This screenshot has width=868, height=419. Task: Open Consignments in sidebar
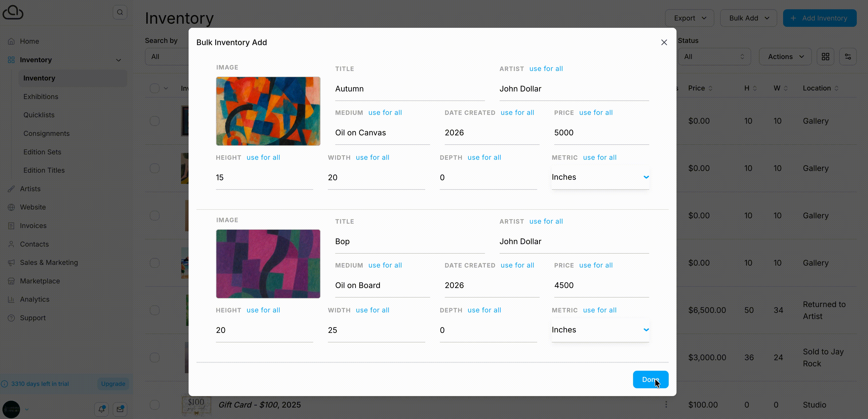click(47, 133)
